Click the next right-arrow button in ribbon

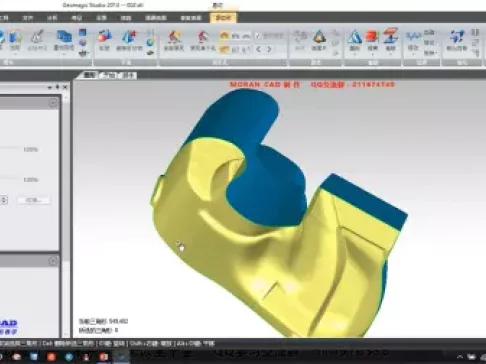click(x=269, y=49)
